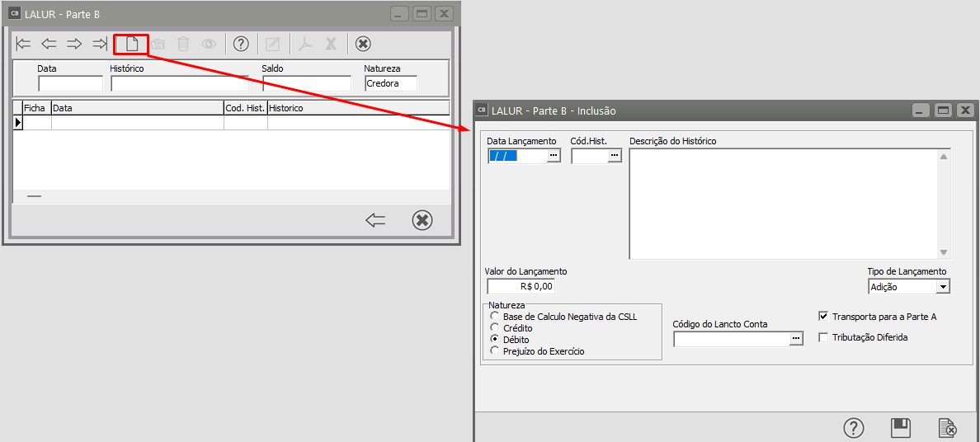
Task: Click the Valor do Lançamento field
Action: tap(521, 287)
